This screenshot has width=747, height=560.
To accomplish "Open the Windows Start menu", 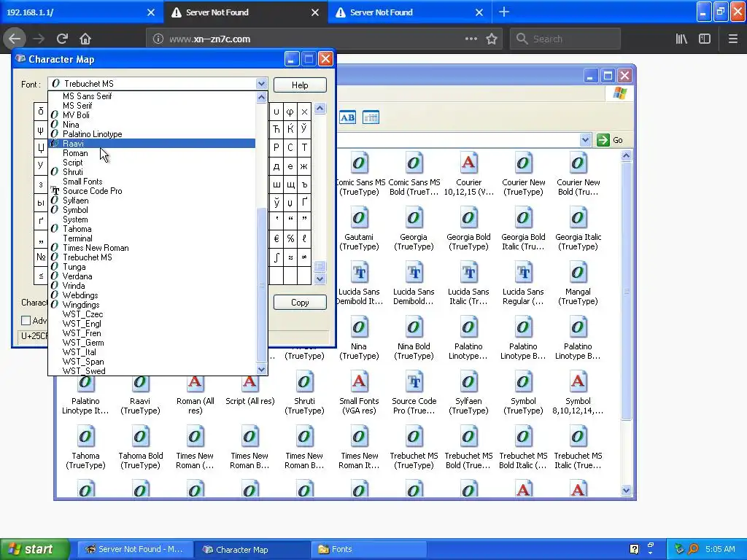I will tap(34, 549).
